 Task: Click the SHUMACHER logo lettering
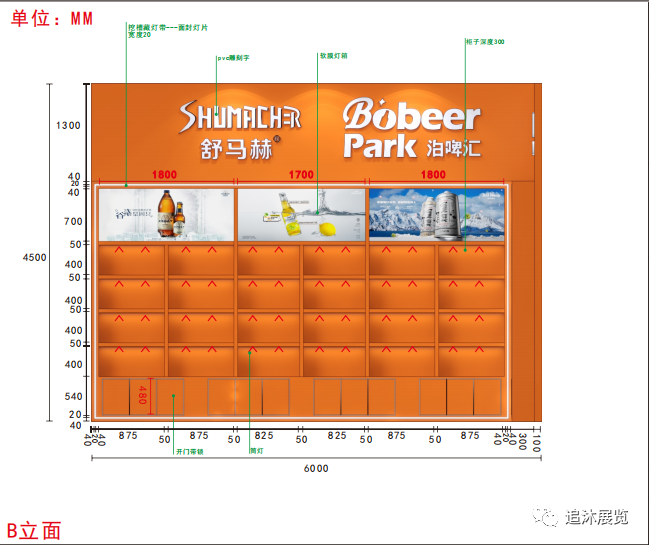pos(240,117)
